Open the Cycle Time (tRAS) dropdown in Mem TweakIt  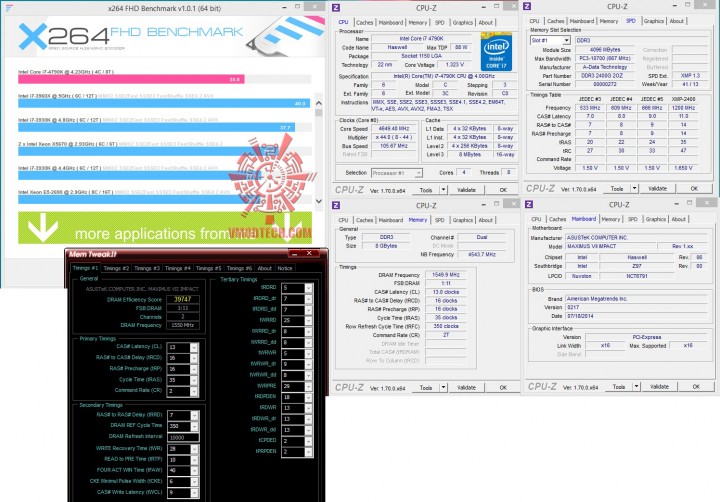click(x=194, y=380)
